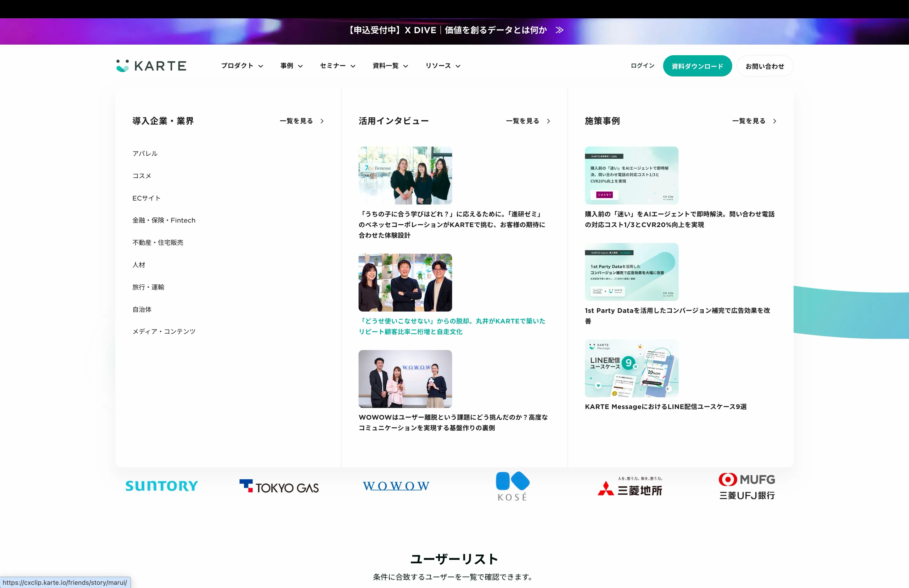Click the Tokyo Gas logo

pyautogui.click(x=279, y=486)
